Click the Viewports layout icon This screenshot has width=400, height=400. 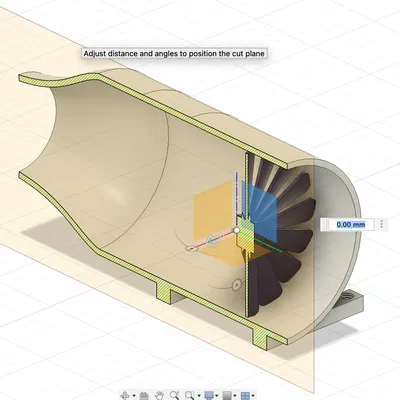click(x=245, y=396)
